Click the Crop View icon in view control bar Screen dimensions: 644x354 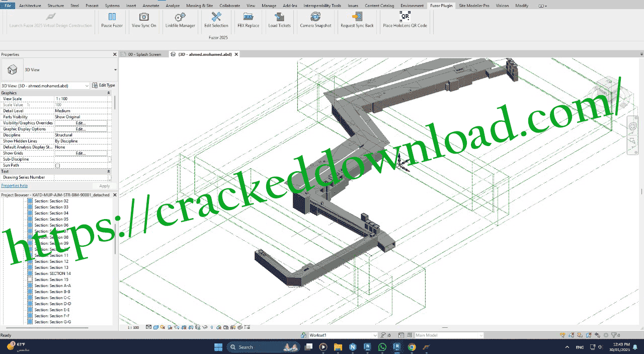(x=184, y=327)
